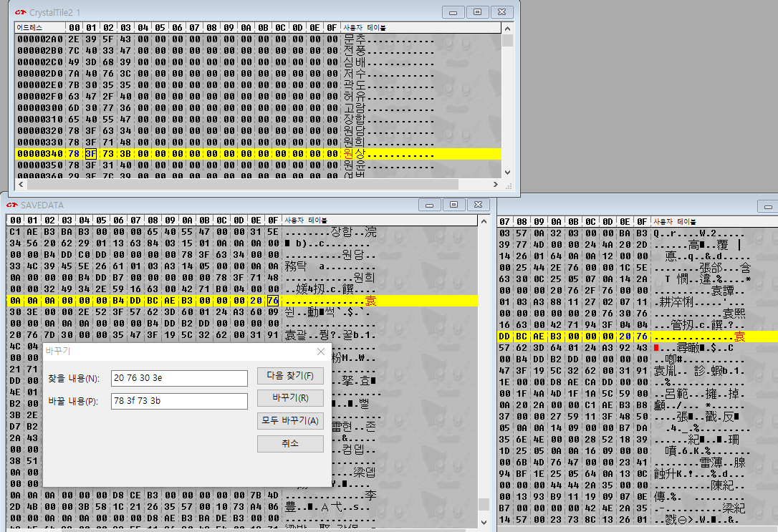Image resolution: width=778 pixels, height=532 pixels.
Task: Focus the 바꿀 내용 replace field
Action: (x=179, y=401)
